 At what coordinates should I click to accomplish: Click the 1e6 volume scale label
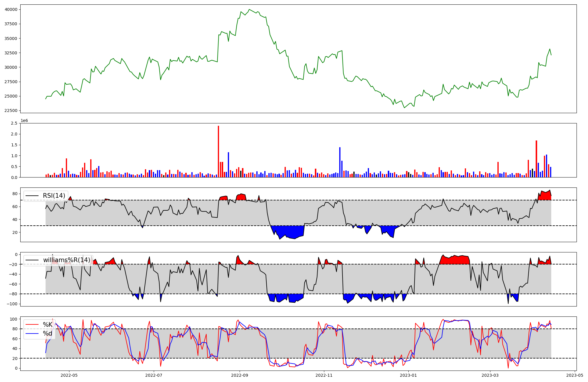24,121
